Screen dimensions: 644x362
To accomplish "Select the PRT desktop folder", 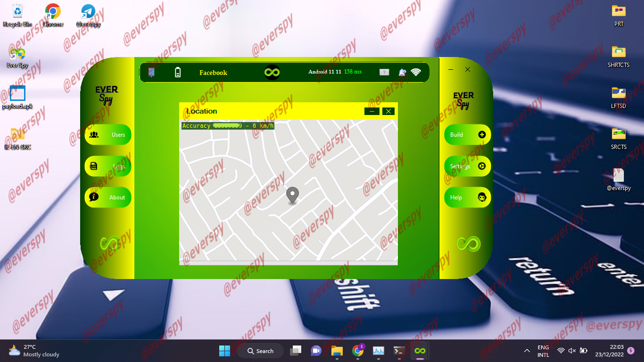I will tap(619, 15).
